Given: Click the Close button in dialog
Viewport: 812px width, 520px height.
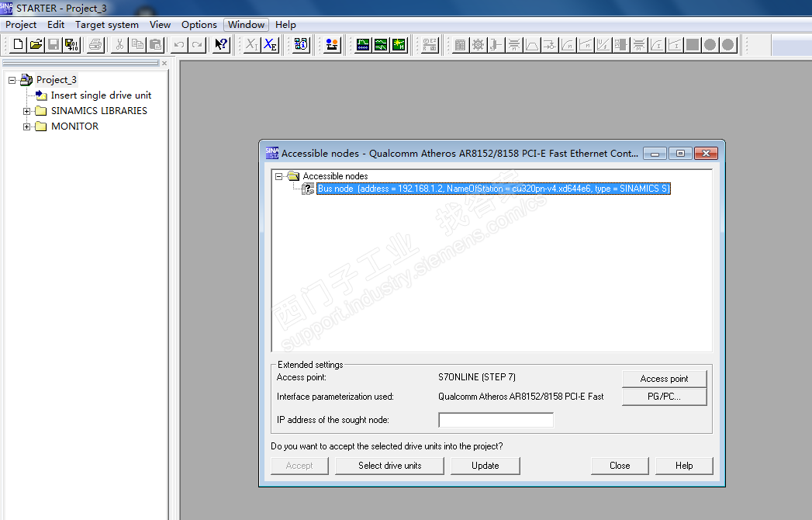Looking at the screenshot, I should [x=620, y=466].
